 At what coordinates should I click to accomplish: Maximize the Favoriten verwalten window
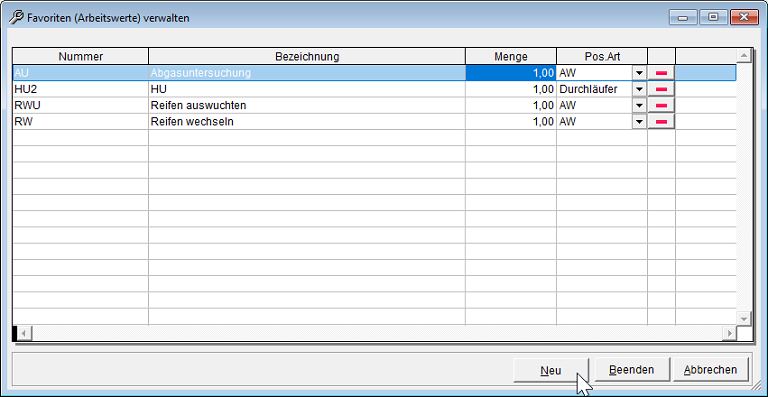tap(713, 18)
